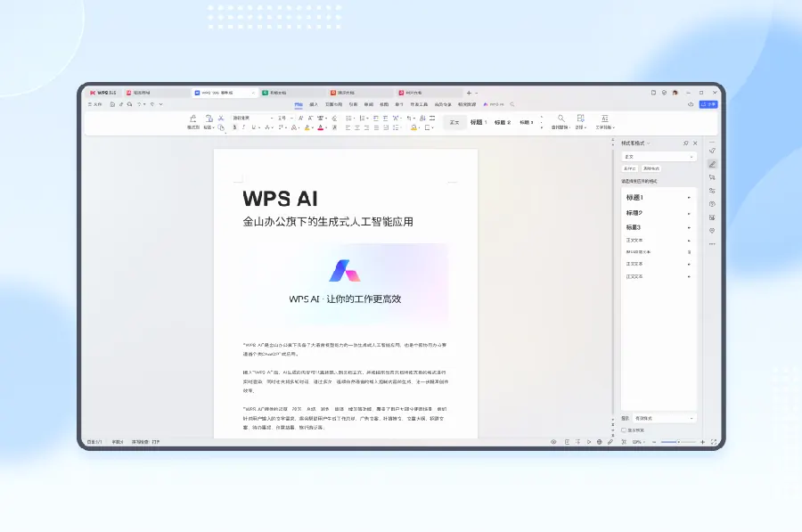Open the 插入 (Insert) ribbon tab
This screenshot has height=532, width=802.
coord(314,104)
